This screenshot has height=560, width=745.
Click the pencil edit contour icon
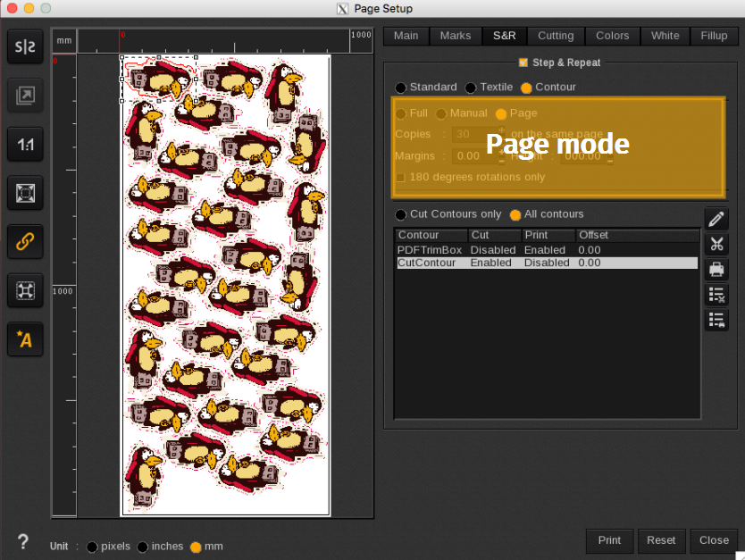(716, 219)
